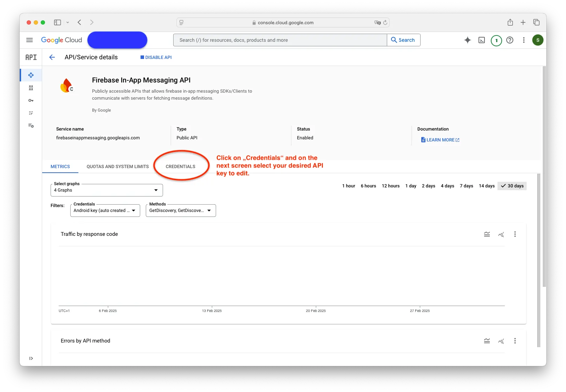The height and width of the screenshot is (392, 566).
Task: Go back using the blue arrow
Action: (x=52, y=57)
